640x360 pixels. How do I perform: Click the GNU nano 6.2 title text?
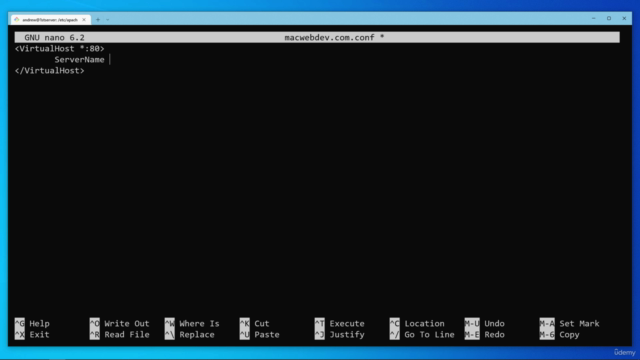pyautogui.click(x=54, y=38)
